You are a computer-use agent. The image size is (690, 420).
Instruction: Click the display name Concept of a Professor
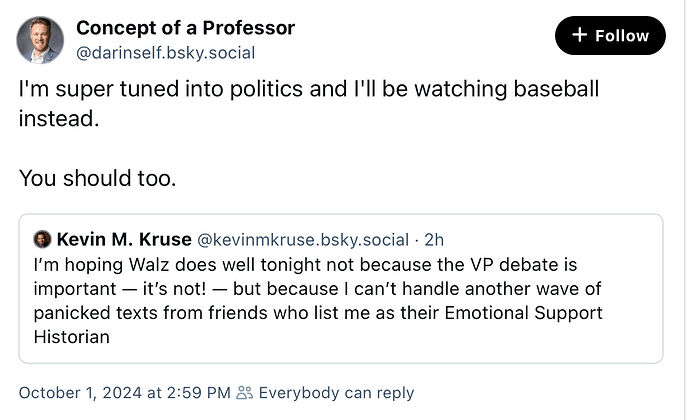(x=185, y=27)
